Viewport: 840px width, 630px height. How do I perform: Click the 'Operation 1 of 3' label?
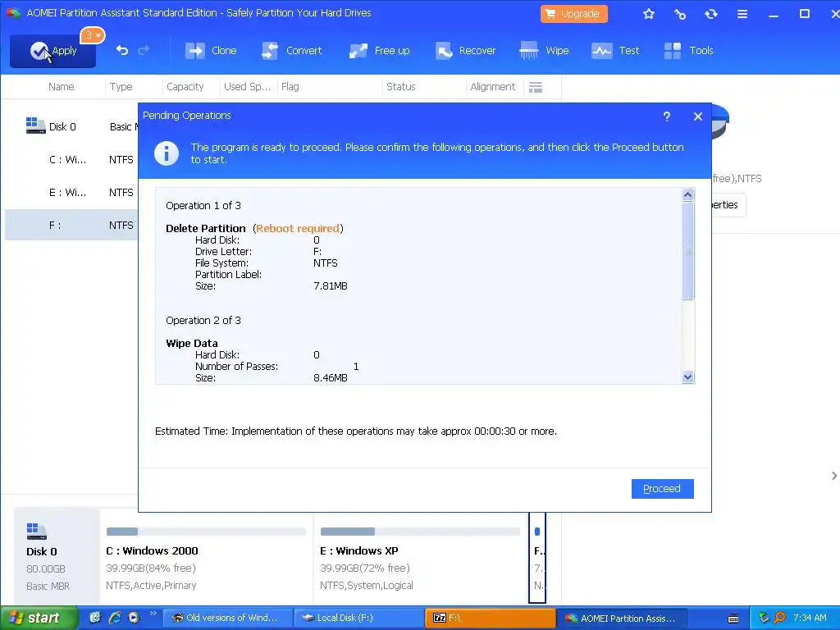203,206
